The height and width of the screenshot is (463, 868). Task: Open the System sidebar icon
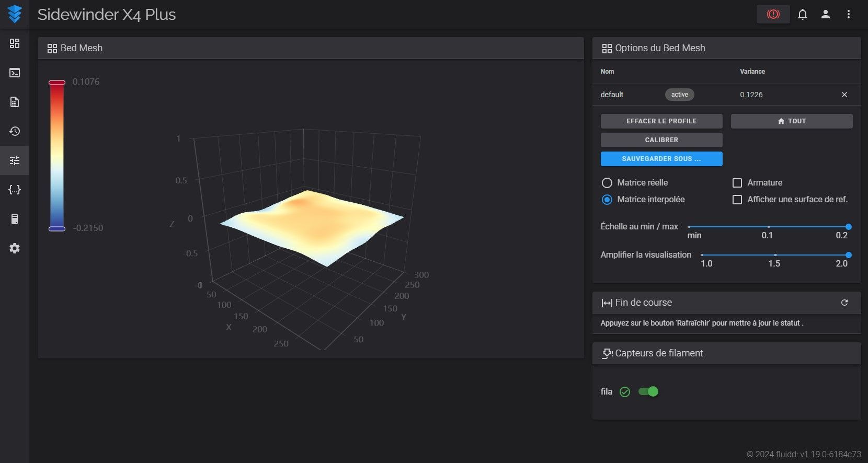point(15,219)
